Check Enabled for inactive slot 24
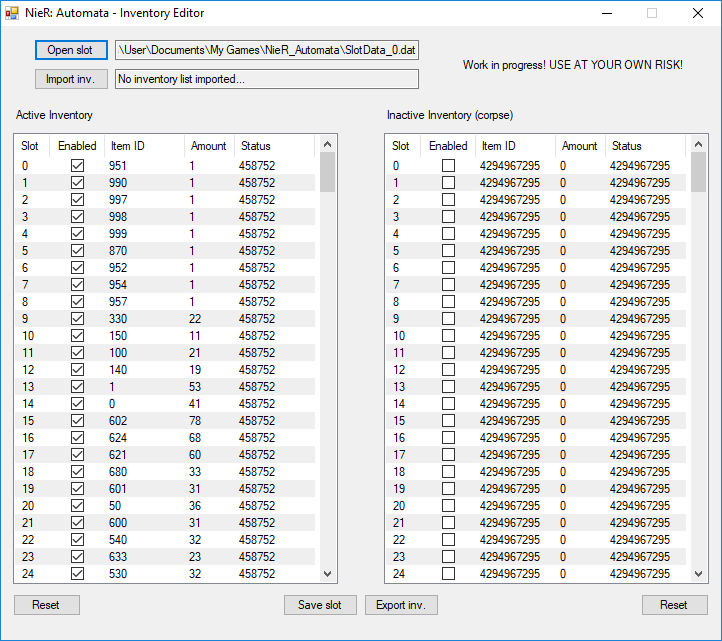Viewport: 722px width, 641px height. click(448, 574)
